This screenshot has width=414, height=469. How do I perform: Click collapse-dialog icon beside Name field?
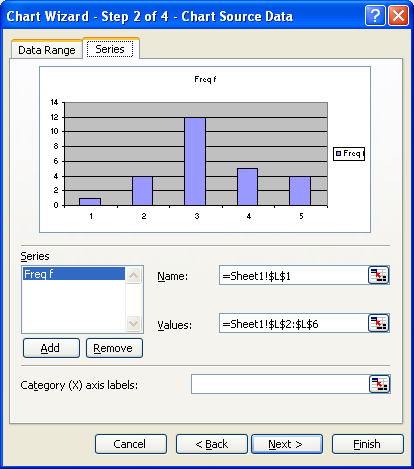[378, 275]
